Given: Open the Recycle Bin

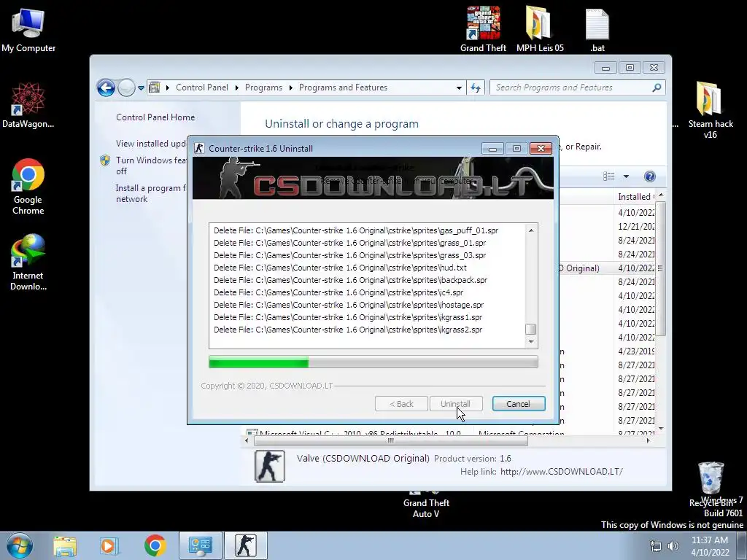Looking at the screenshot, I should coord(711,483).
